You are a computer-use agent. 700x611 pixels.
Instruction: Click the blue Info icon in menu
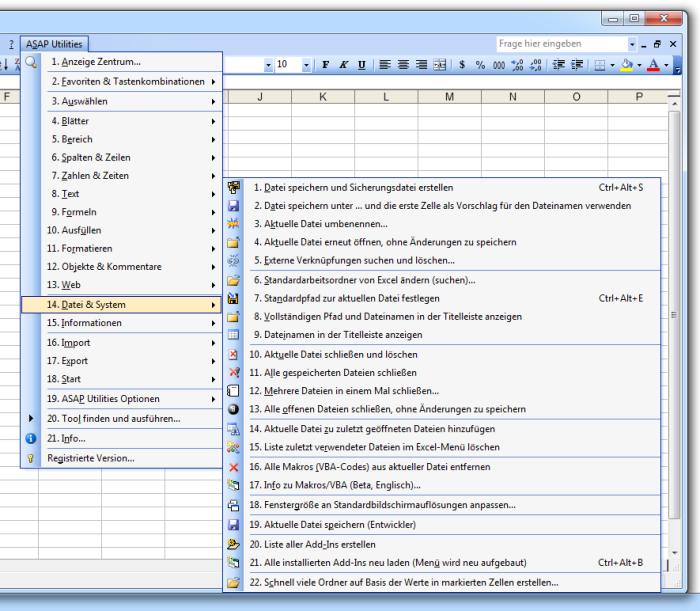pos(30,439)
